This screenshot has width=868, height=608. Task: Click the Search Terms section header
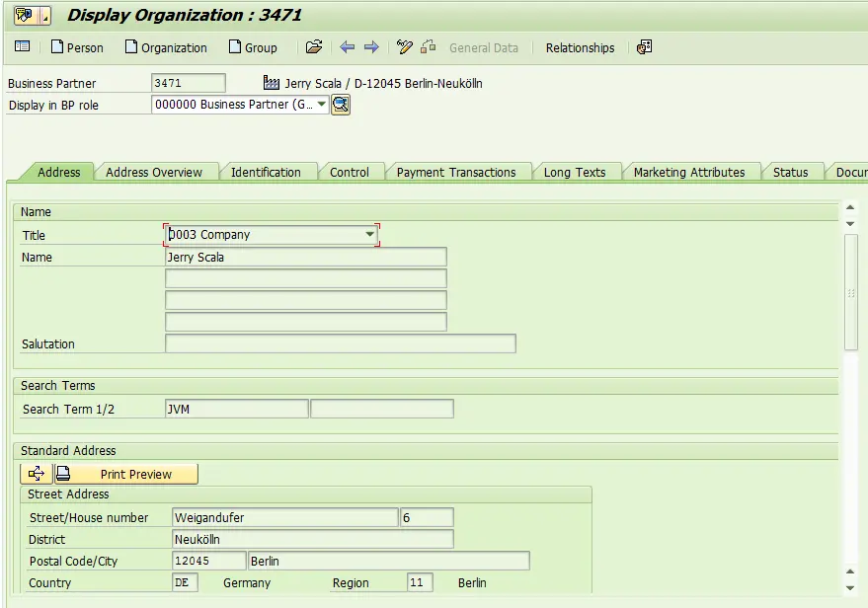pyautogui.click(x=426, y=386)
